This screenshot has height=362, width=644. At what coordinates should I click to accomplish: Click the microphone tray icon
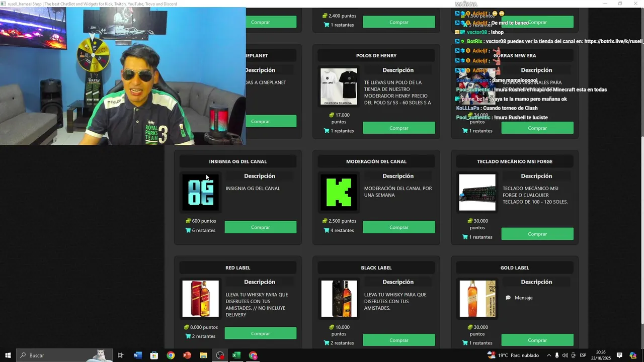(x=556, y=355)
